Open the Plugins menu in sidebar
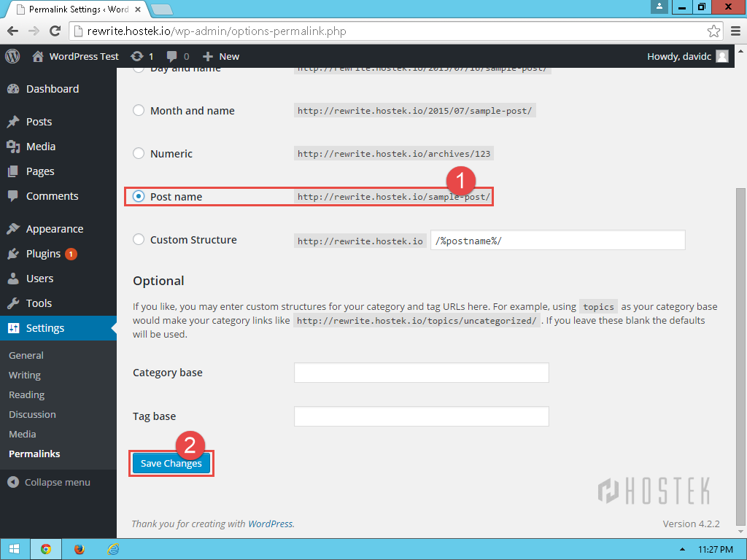The height and width of the screenshot is (560, 747). (43, 254)
